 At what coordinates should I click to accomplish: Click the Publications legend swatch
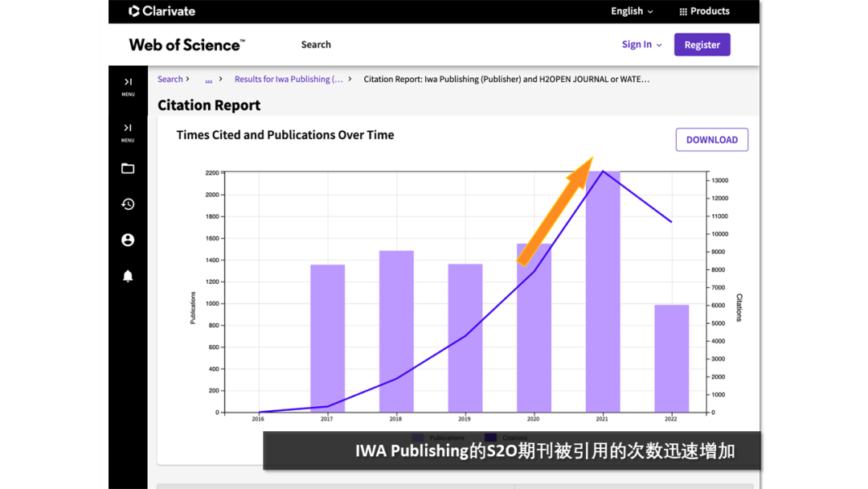(x=418, y=438)
